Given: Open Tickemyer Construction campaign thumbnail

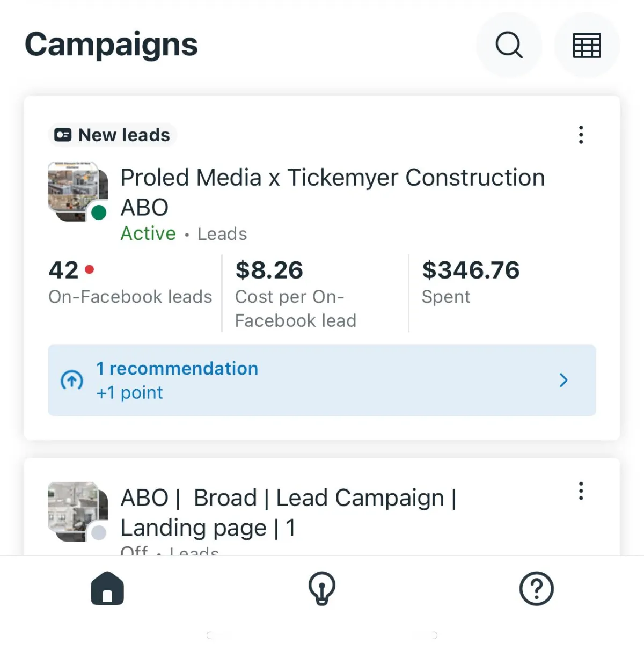Looking at the screenshot, I should pyautogui.click(x=74, y=189).
